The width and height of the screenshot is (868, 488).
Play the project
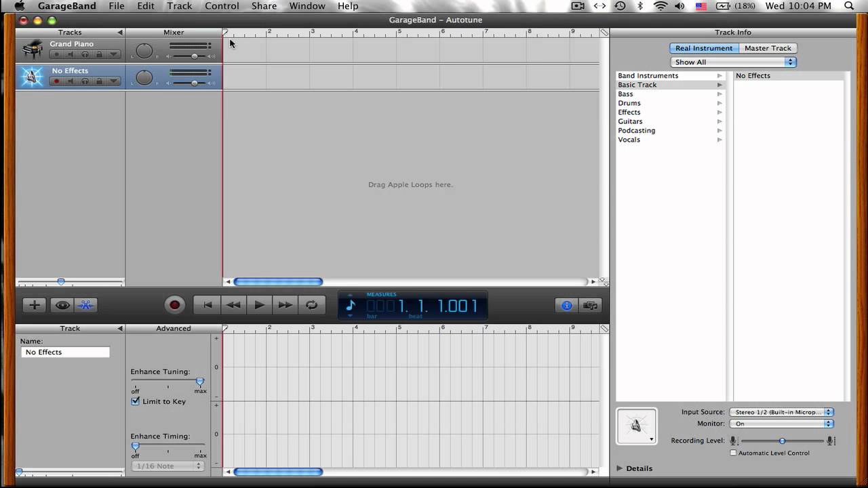coord(259,305)
